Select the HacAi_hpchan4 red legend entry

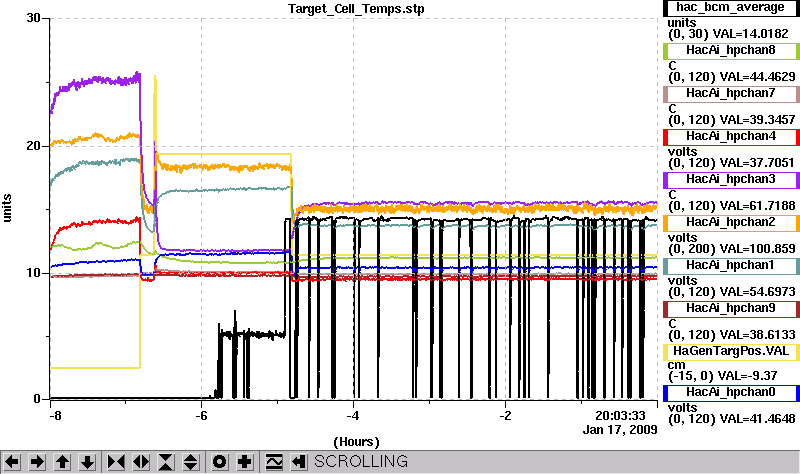tap(730, 137)
